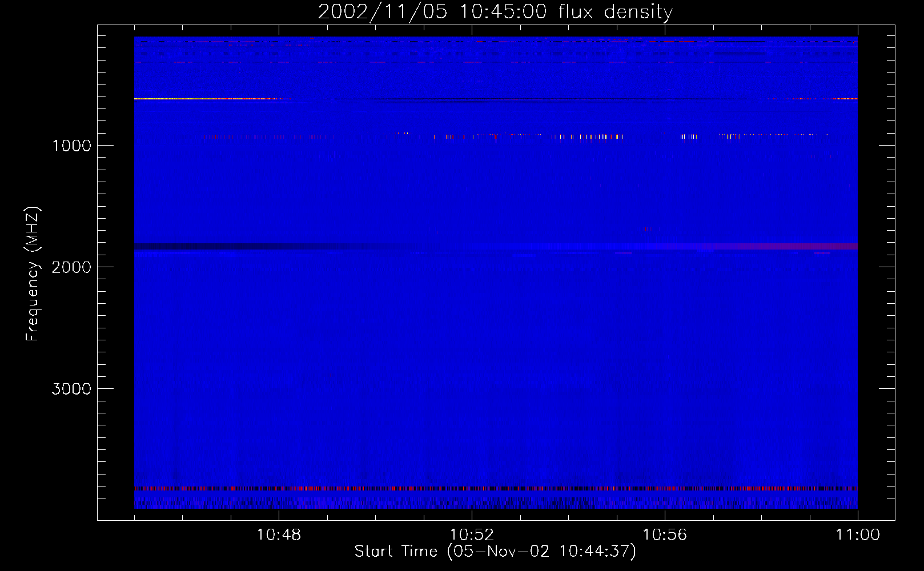Image resolution: width=924 pixels, height=571 pixels.
Task: Click the 'Start Time (05-Nov-02 10:44:37)' axis label
Action: click(x=495, y=551)
